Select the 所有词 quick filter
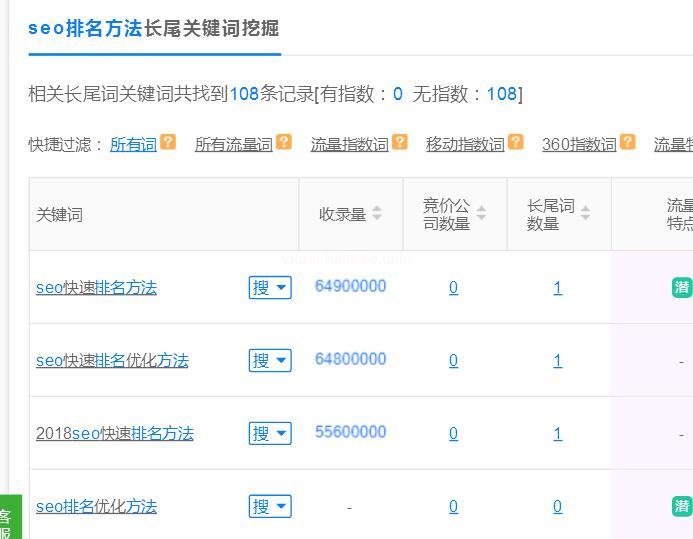This screenshot has width=693, height=539. [133, 145]
